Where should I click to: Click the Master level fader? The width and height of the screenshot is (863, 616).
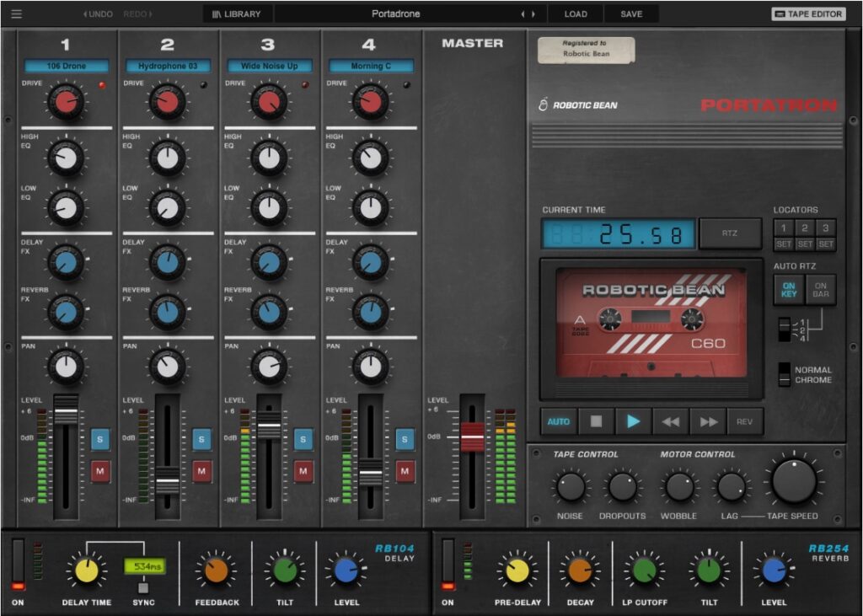tap(472, 437)
